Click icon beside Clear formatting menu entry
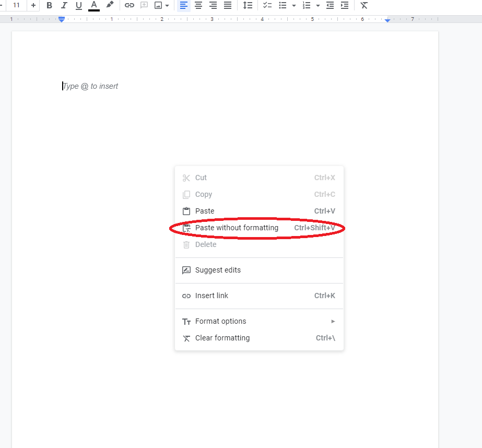 186,338
